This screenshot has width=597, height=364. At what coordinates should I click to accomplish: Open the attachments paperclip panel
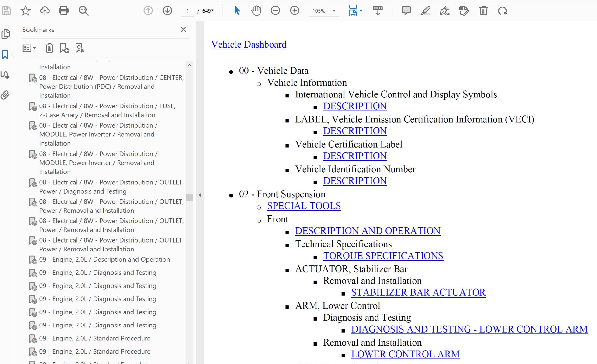point(5,95)
